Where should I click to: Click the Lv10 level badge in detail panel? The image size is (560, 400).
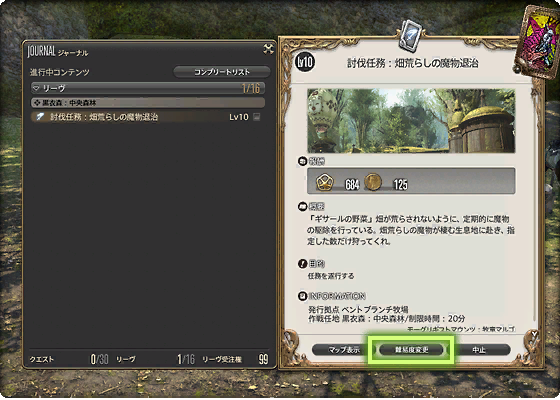tap(305, 62)
